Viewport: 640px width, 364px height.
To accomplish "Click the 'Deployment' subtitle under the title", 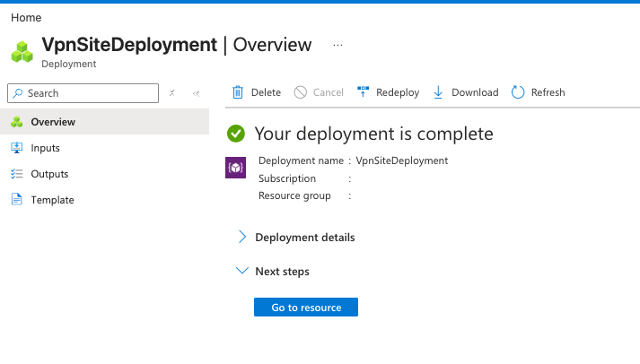I will pyautogui.click(x=69, y=64).
